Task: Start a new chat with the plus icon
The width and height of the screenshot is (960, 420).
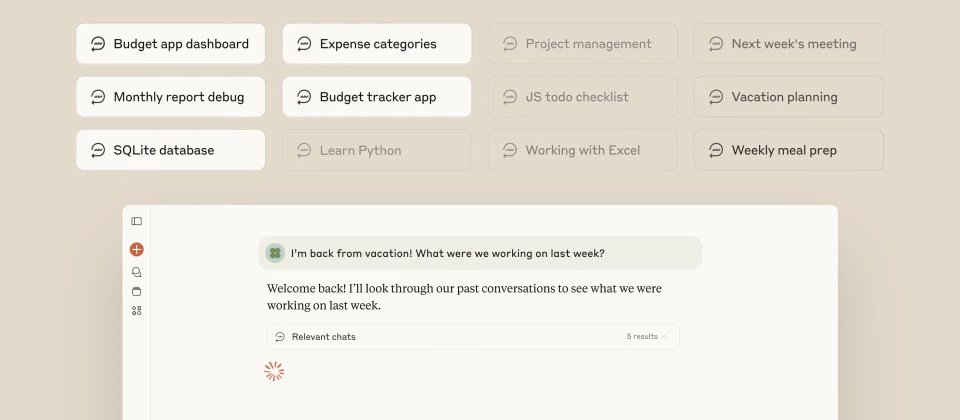Action: 137,249
